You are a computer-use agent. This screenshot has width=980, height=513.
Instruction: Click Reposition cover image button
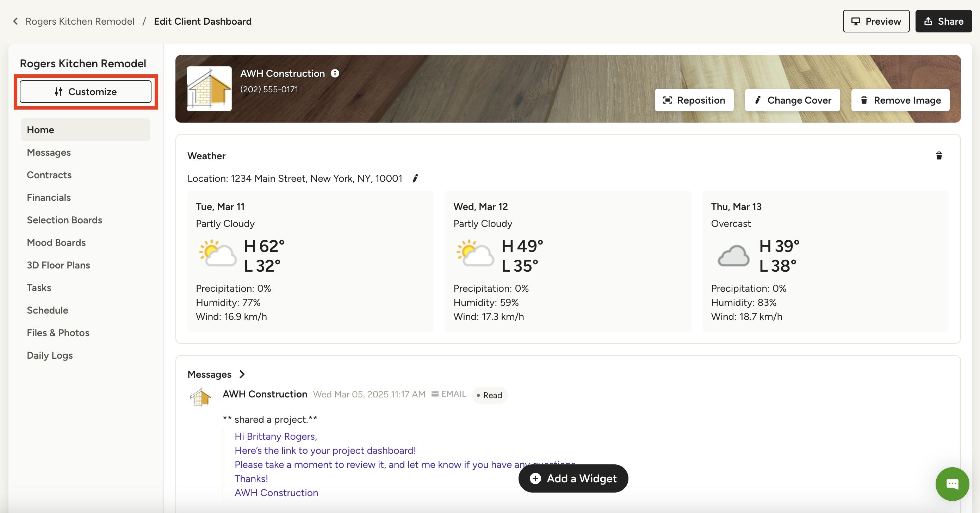(694, 100)
